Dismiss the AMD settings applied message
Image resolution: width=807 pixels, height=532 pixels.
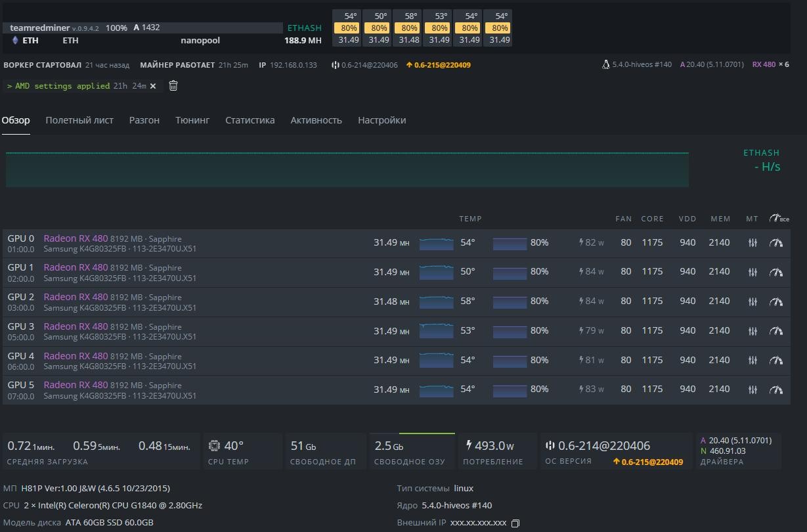click(x=153, y=86)
